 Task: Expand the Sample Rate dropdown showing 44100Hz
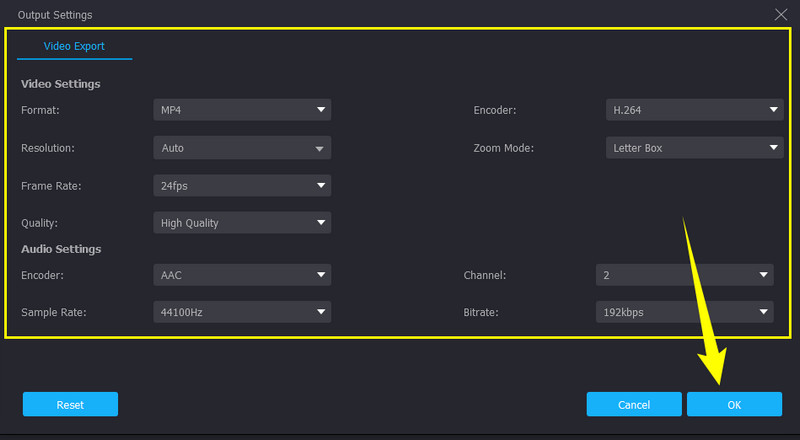tap(241, 313)
